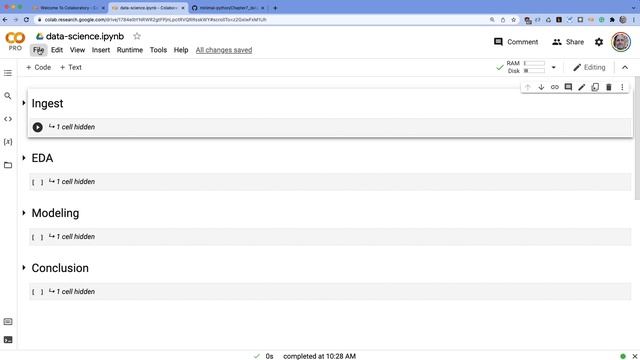Open the Files folder sidebar icon
The image size is (640, 360).
click(8, 165)
